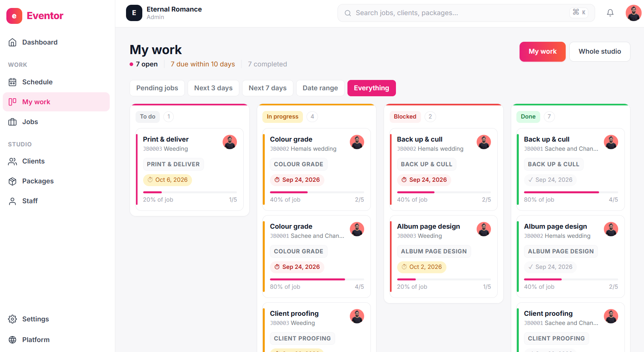Select the Next 7 days filter
This screenshot has width=644, height=352.
click(x=268, y=88)
